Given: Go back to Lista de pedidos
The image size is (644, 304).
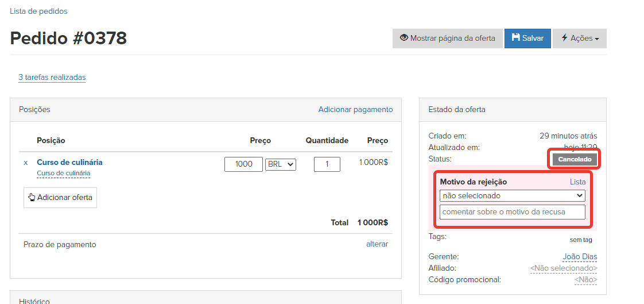Looking at the screenshot, I should coord(38,11).
